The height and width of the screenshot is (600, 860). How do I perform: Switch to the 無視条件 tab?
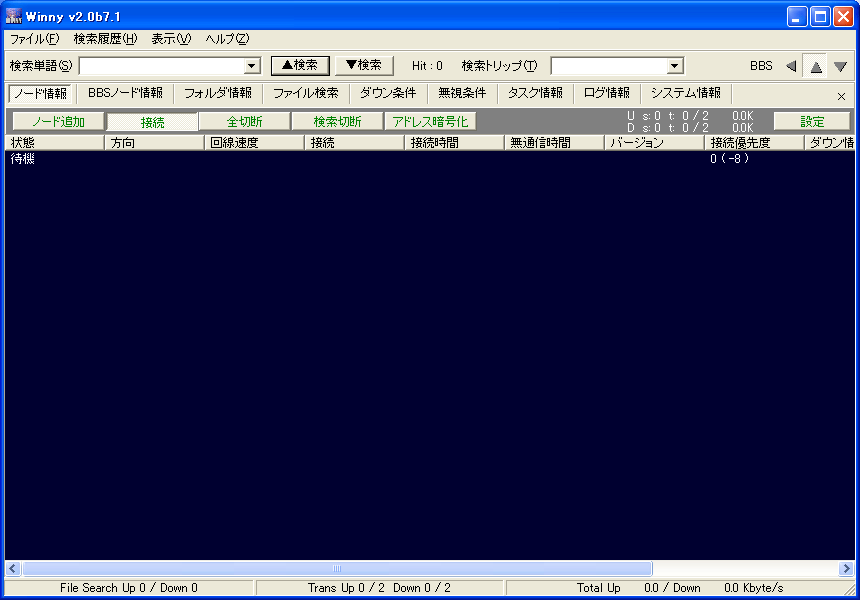(462, 93)
